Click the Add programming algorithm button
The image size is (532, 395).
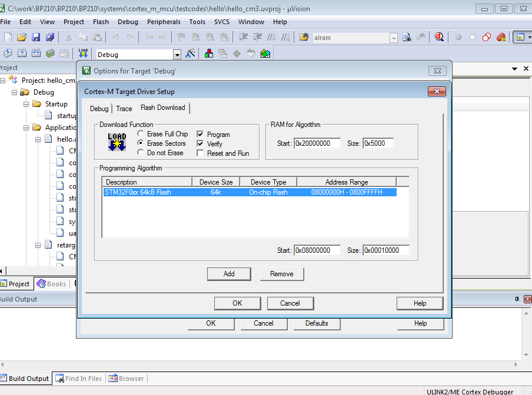click(x=229, y=274)
